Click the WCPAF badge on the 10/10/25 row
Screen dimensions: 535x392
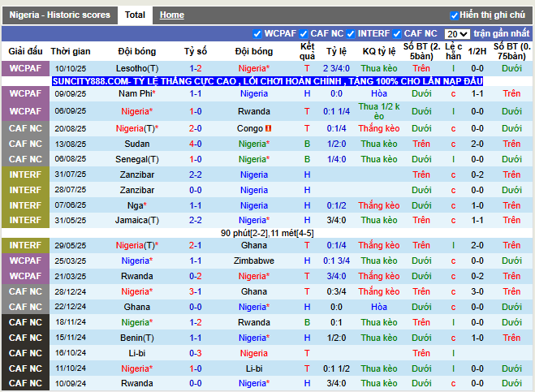[x=25, y=69]
